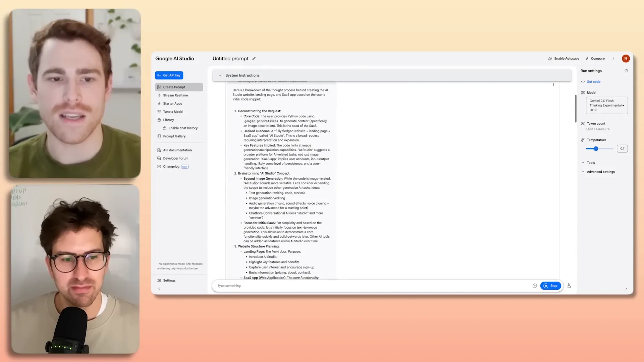Open the Model dropdown
644x362 pixels.
click(607, 106)
